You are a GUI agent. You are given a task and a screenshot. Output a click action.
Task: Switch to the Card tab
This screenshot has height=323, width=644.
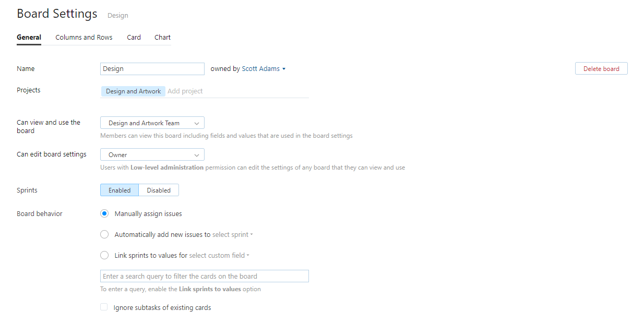pos(134,38)
